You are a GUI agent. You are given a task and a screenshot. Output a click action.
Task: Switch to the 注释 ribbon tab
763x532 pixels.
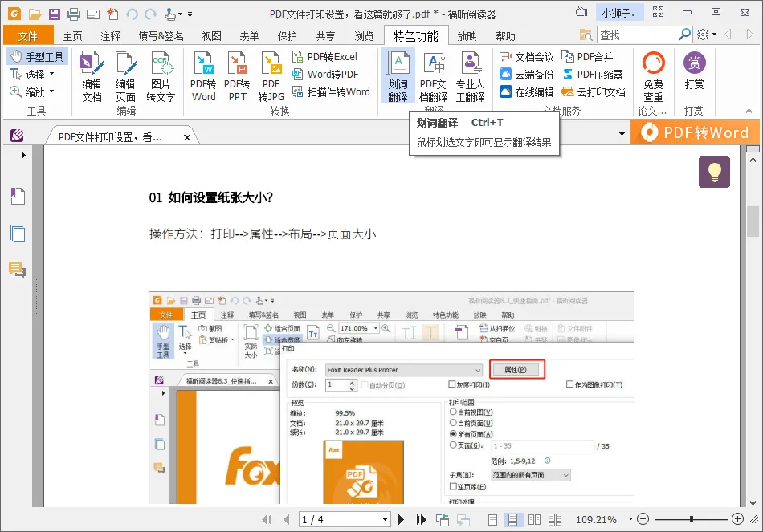pyautogui.click(x=111, y=36)
